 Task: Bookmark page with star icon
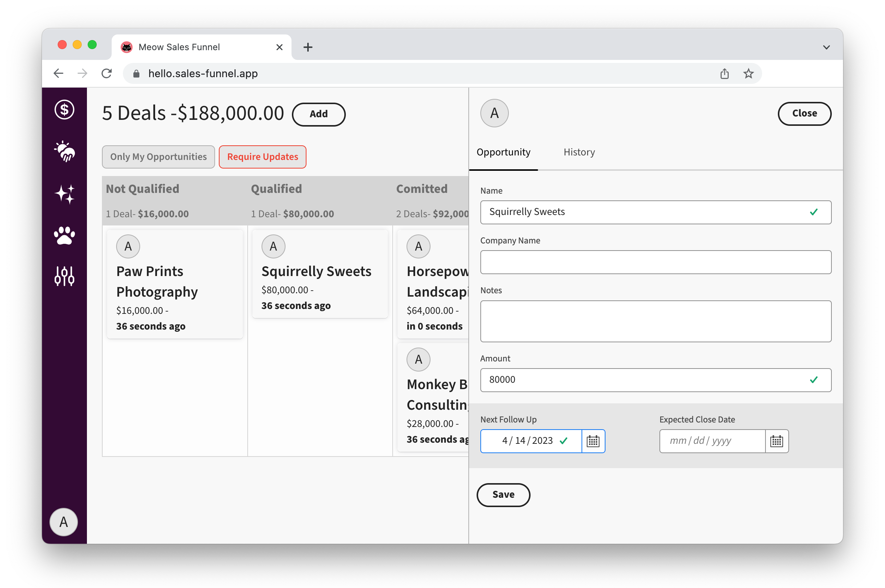pyautogui.click(x=748, y=73)
